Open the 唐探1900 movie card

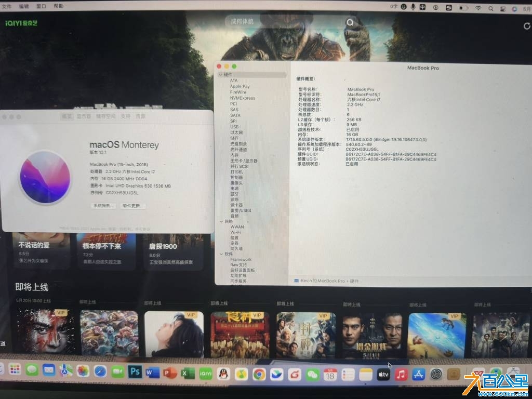coord(174,251)
